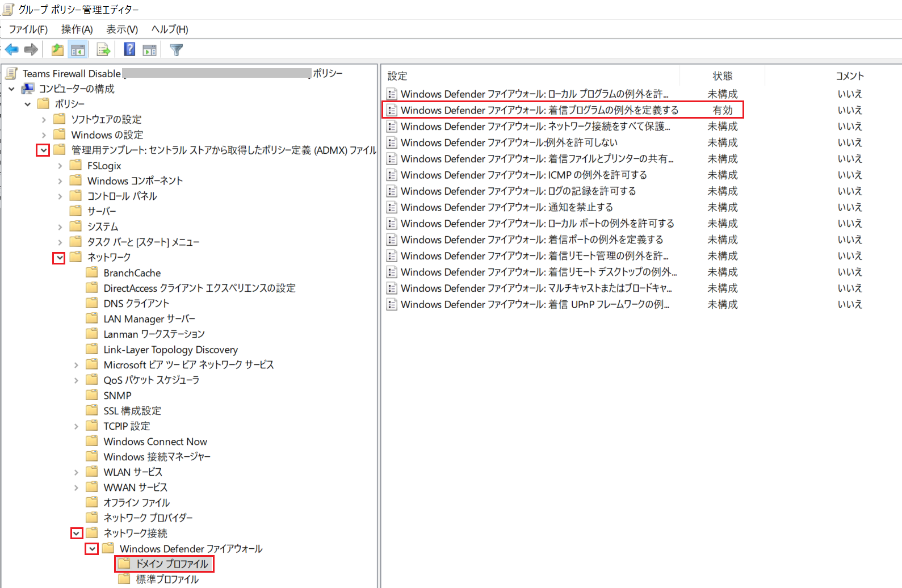Viewport: 902px width, 588px height.
Task: Open the 表示(V) menu
Action: tap(122, 29)
